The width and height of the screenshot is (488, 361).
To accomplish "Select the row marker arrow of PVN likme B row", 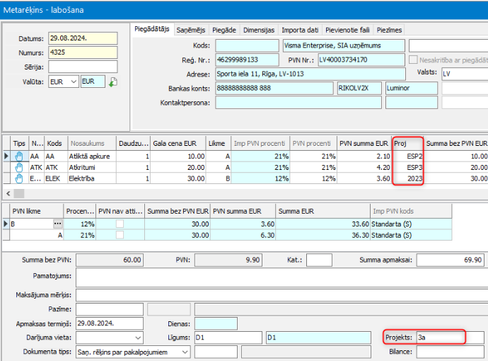I will coord(6,224).
